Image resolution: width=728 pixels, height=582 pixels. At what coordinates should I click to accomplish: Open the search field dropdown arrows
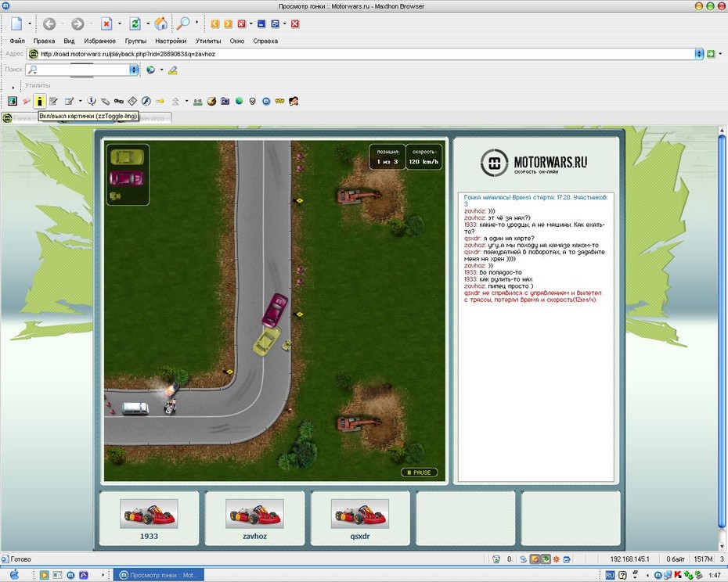[134, 70]
